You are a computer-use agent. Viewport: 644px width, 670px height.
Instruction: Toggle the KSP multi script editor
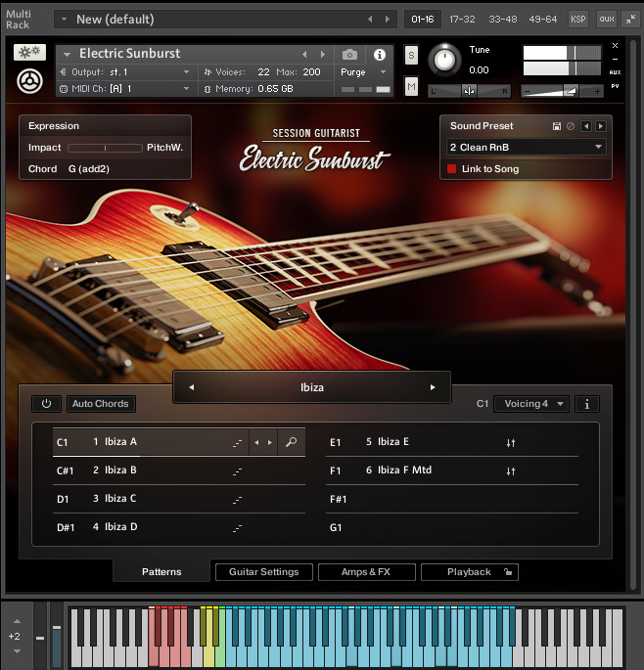578,20
